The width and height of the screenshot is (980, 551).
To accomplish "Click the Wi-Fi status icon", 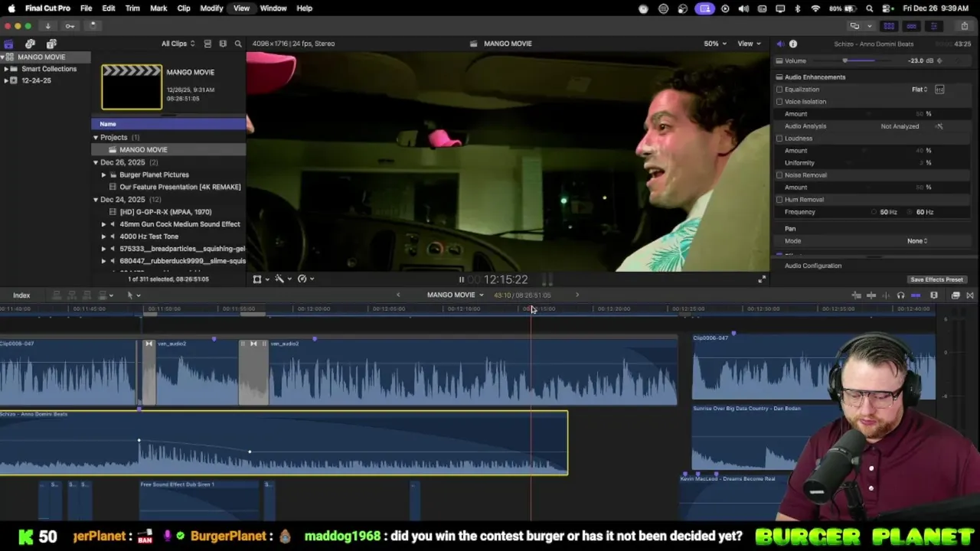I will point(815,8).
